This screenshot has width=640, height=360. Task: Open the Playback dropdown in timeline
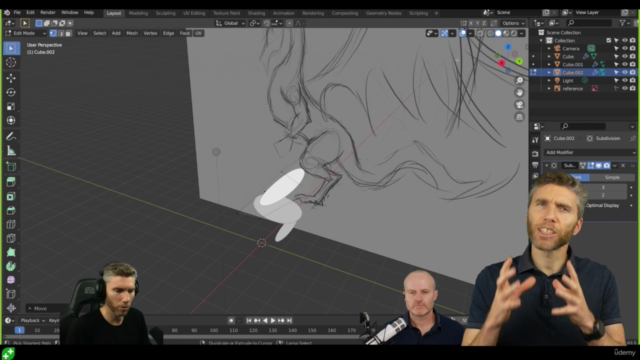[x=32, y=320]
